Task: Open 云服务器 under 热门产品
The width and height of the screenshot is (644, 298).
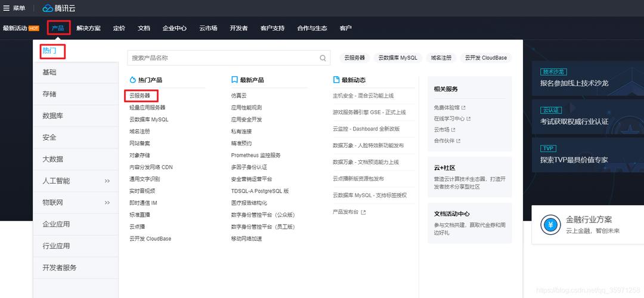Action: tap(140, 95)
